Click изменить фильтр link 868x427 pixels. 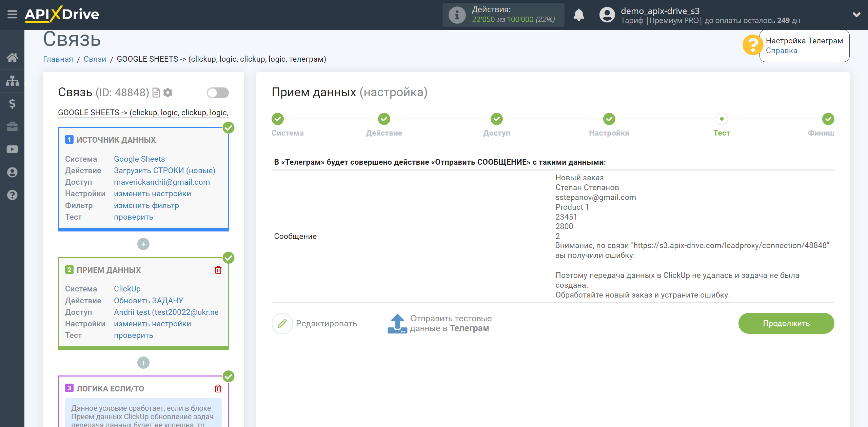[x=146, y=205]
